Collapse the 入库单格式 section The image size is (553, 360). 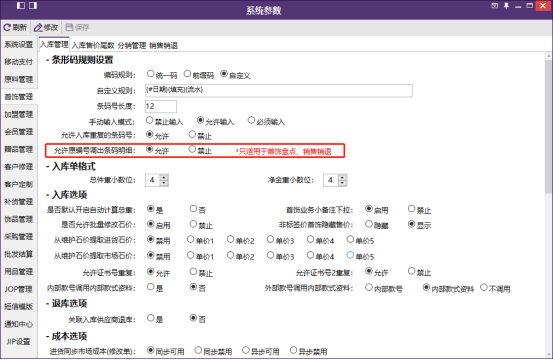coord(47,167)
